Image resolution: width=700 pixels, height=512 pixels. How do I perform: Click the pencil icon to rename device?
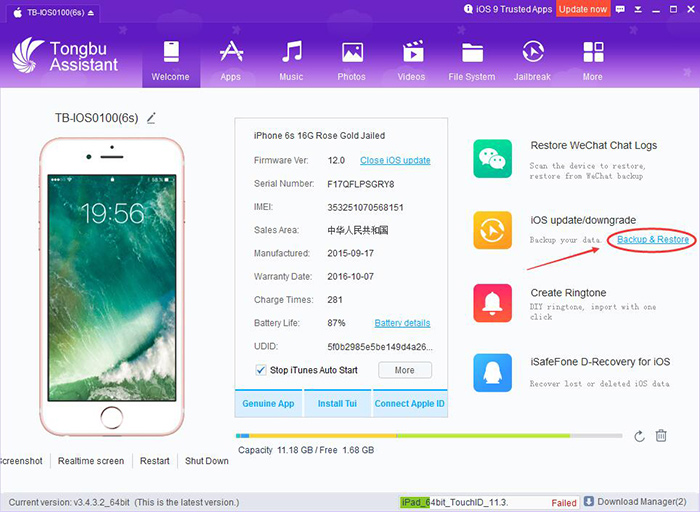pyautogui.click(x=151, y=118)
